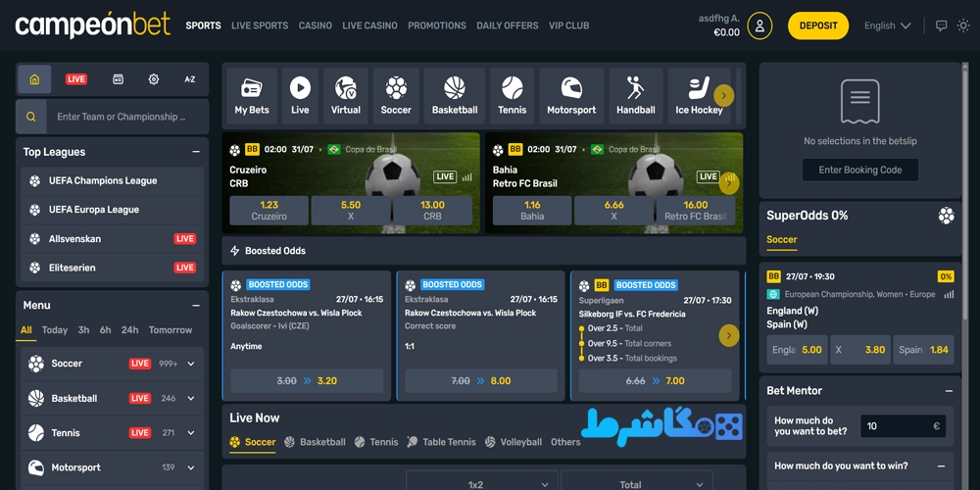Open the Virtual sports tile
The image size is (980, 490).
[346, 96]
